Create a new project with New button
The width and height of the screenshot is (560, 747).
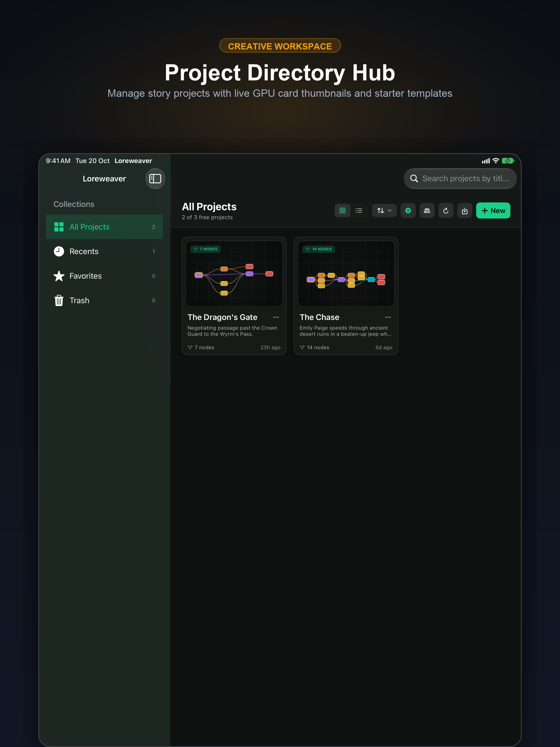tap(493, 211)
